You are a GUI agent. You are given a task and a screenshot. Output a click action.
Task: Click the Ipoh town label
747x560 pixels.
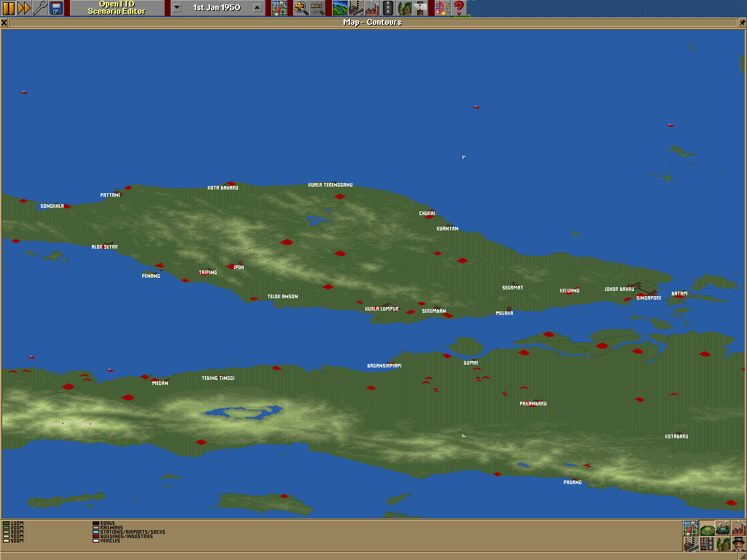[x=239, y=267]
